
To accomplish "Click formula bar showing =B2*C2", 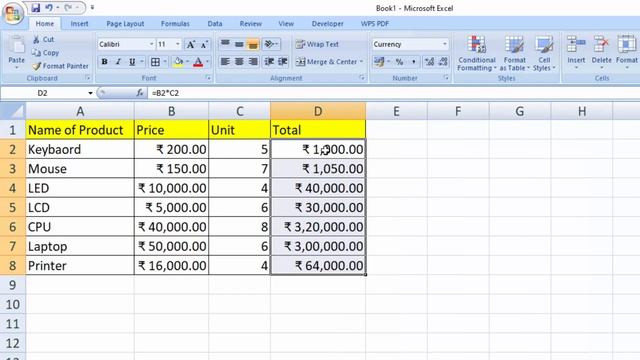I will pos(392,93).
